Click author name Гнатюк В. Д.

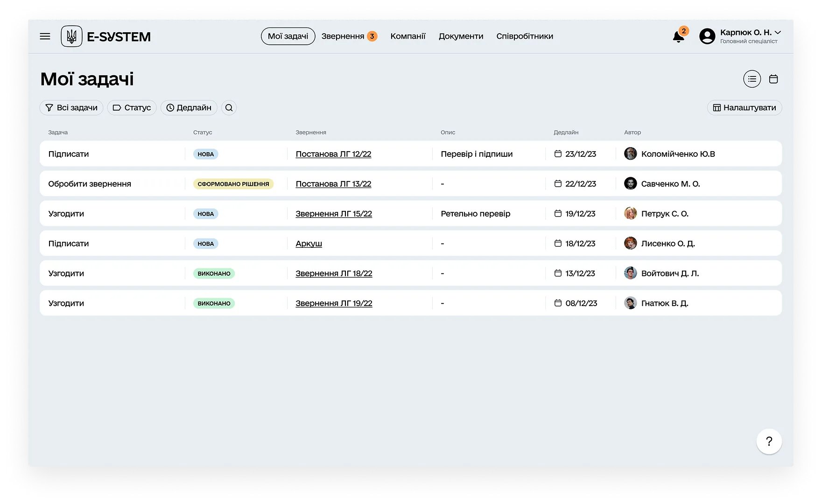click(665, 303)
